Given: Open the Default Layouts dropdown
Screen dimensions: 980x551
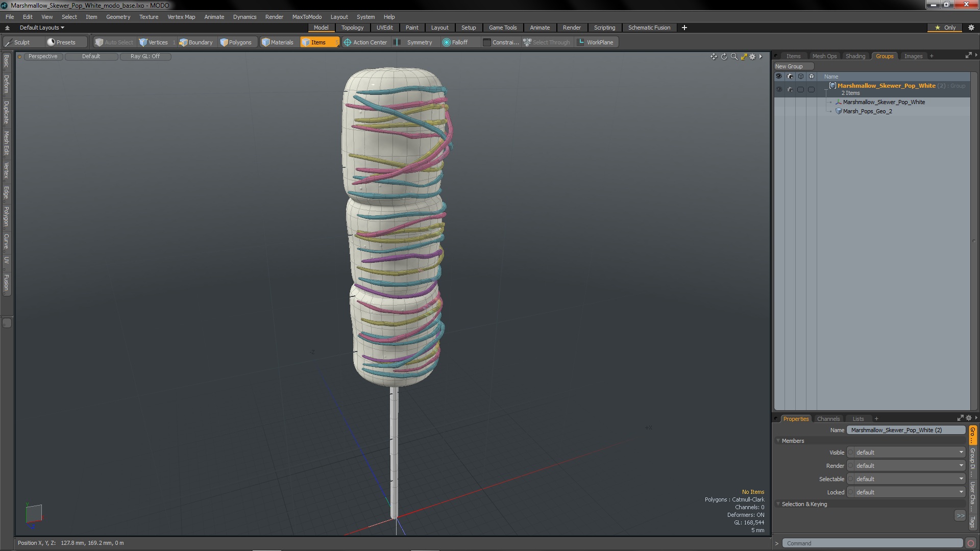Looking at the screenshot, I should coord(42,28).
